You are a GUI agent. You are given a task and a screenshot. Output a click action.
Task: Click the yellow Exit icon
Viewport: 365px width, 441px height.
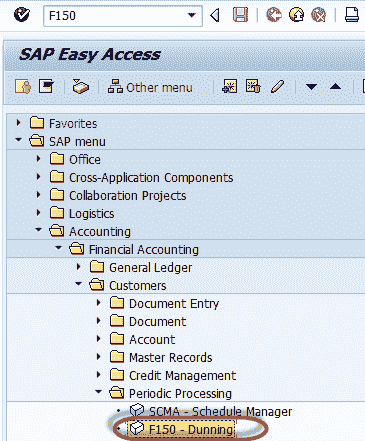(x=296, y=15)
